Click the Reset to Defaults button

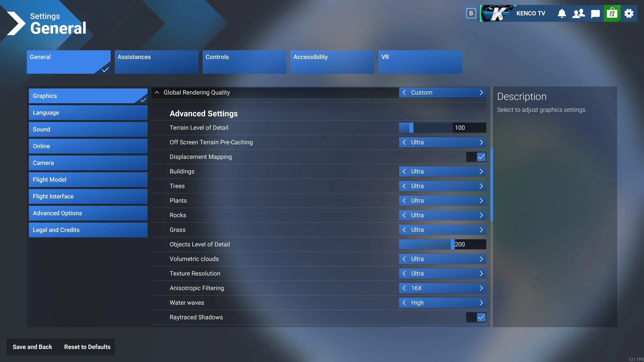[87, 347]
